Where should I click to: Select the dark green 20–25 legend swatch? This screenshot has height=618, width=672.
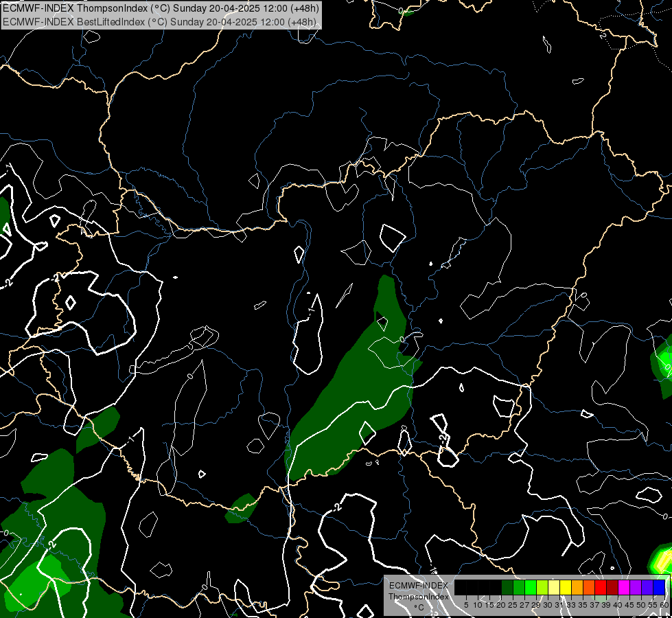507,587
